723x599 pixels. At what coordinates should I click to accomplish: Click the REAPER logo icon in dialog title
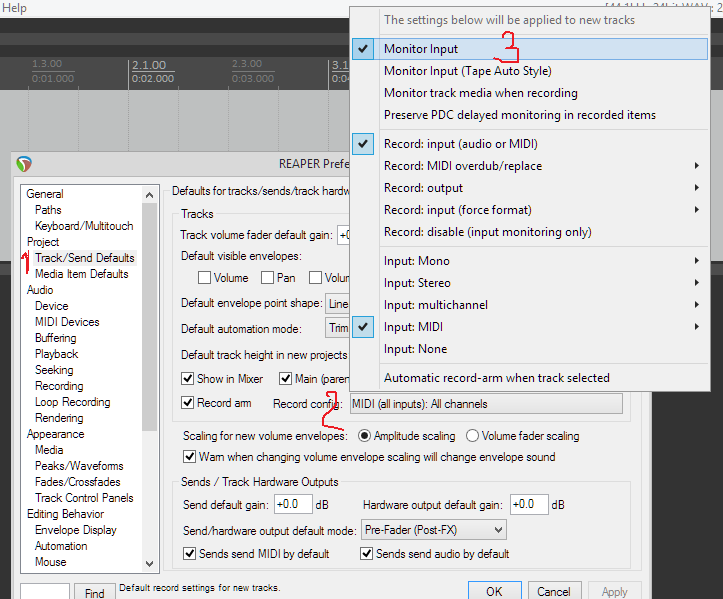pyautogui.click(x=24, y=164)
